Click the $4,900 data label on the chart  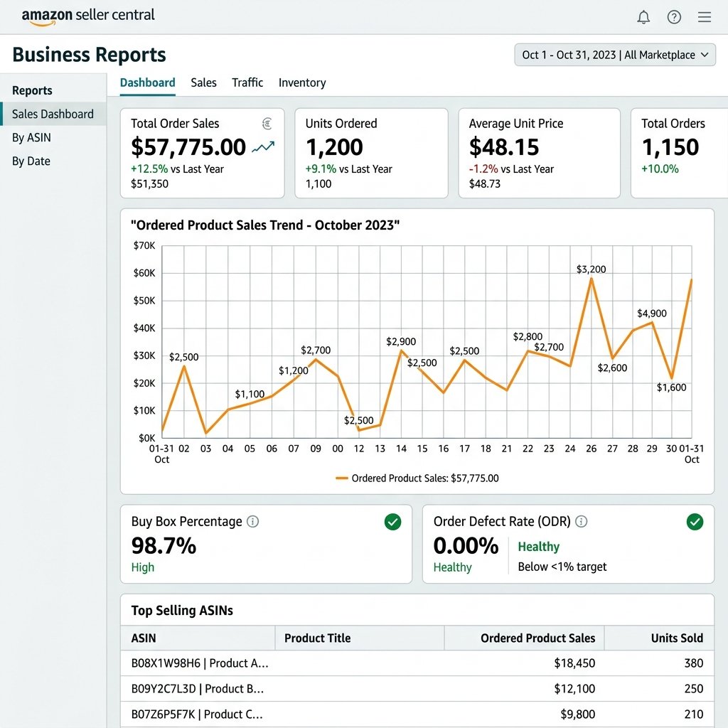[x=652, y=314]
